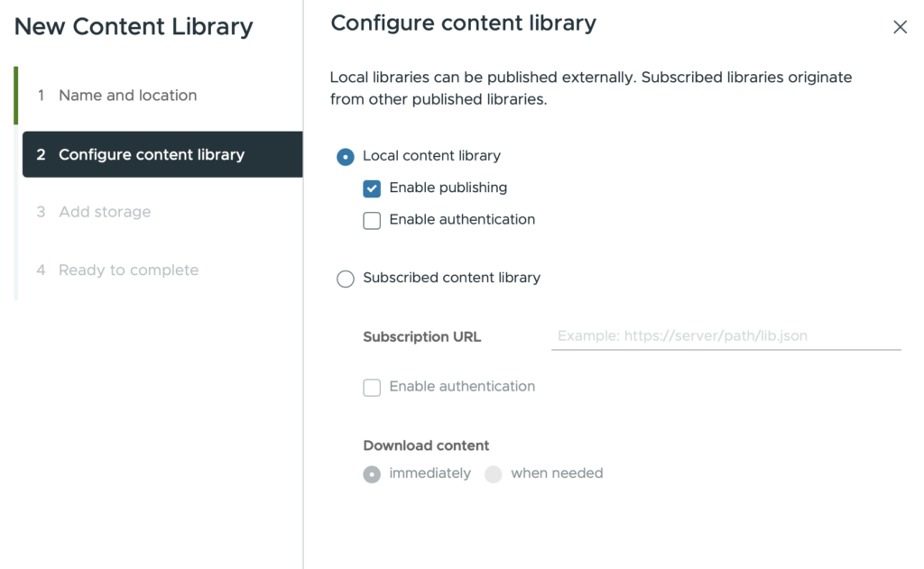Click the Local content library label text
Screen dimensions: 924x569
coord(431,156)
